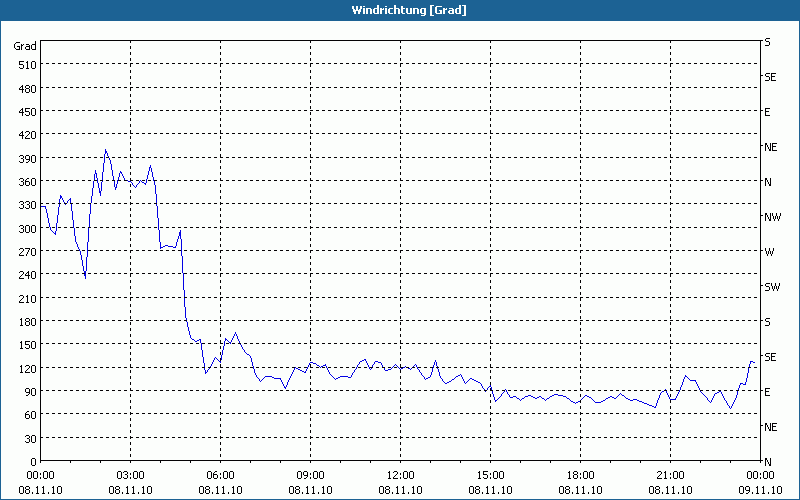Click the 12:00 time label
The height and width of the screenshot is (500, 800).
(x=401, y=476)
